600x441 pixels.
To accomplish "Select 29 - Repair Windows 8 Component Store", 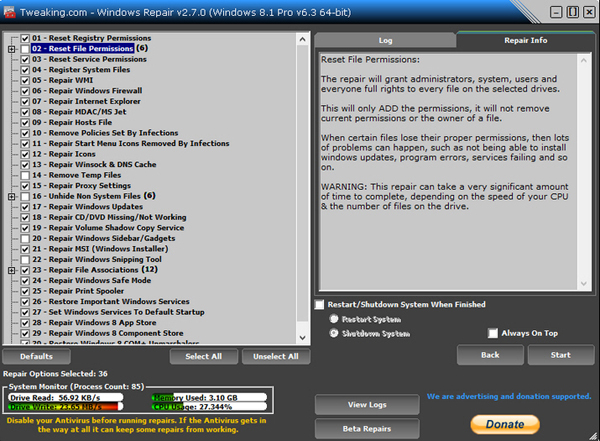I will [x=108, y=333].
